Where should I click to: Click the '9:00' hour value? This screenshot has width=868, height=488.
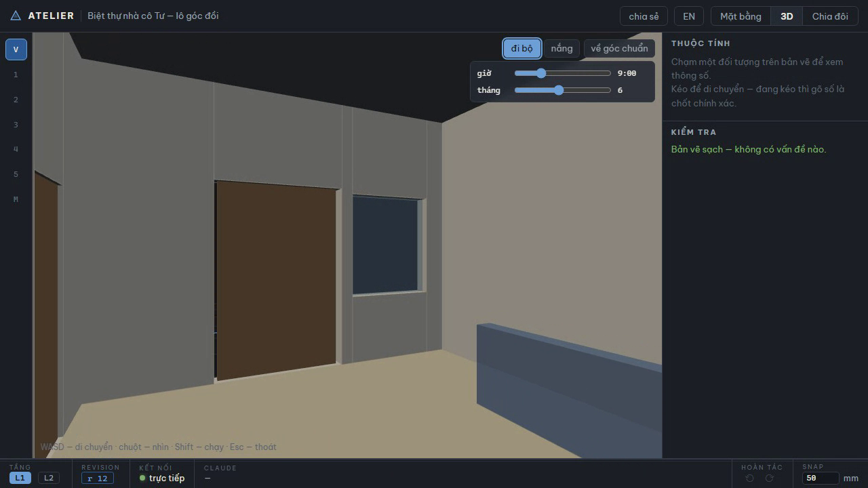(627, 73)
